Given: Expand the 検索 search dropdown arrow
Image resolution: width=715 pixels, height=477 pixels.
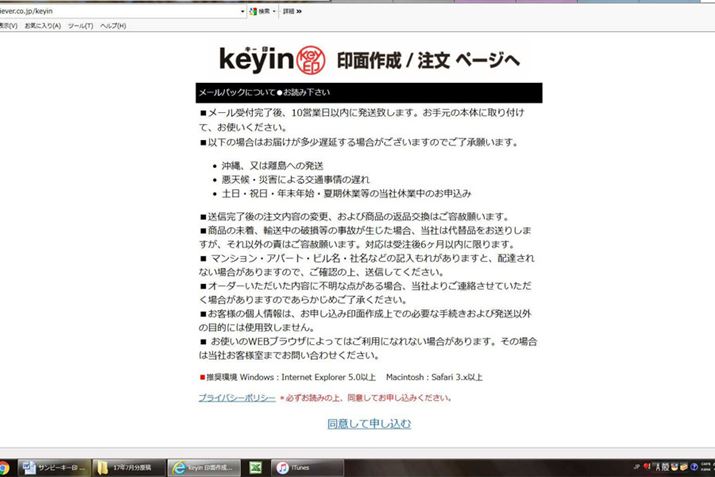Looking at the screenshot, I should coord(274,11).
